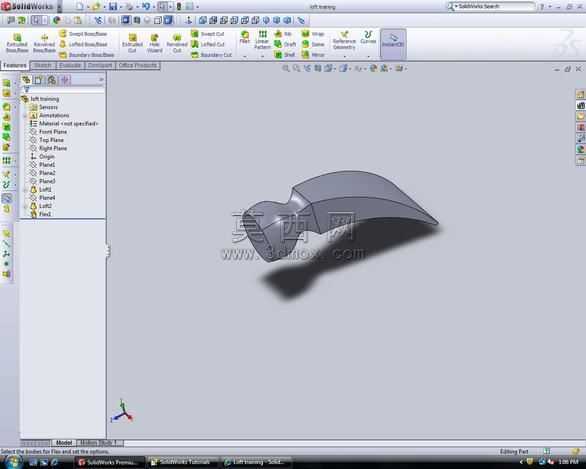
Task: Select Flex1 feature in tree
Action: (x=40, y=214)
